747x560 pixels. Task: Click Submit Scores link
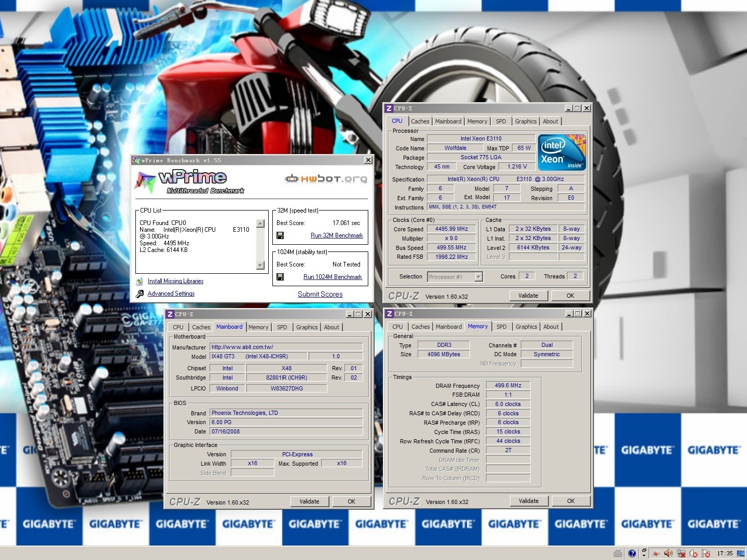point(320,294)
